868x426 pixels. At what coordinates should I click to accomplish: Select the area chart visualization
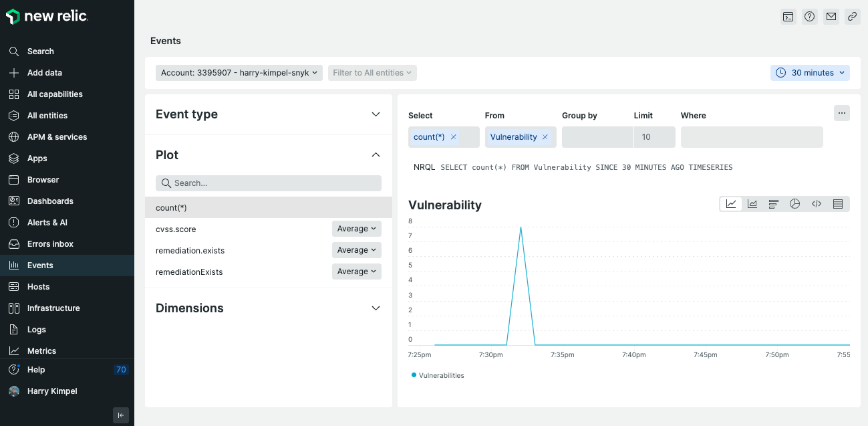tap(752, 204)
